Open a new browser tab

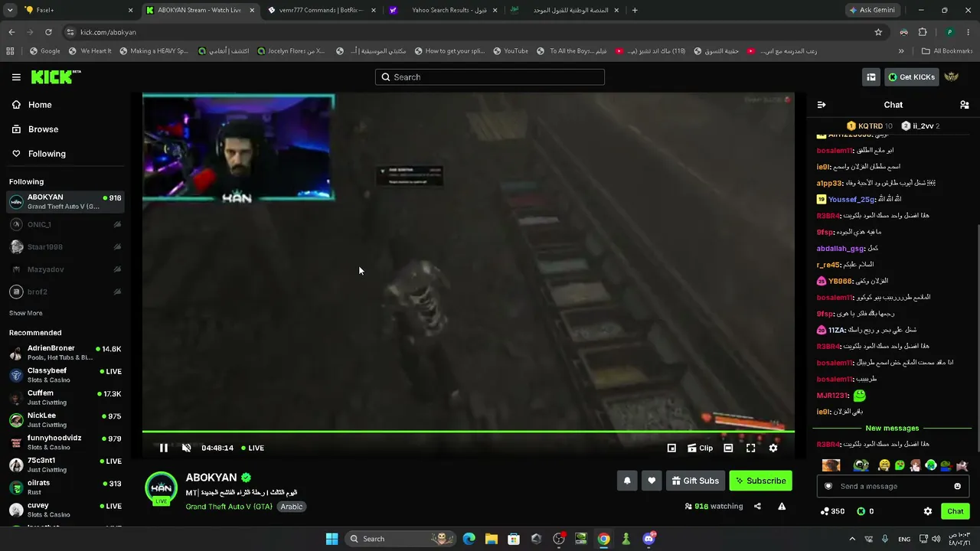[635, 10]
